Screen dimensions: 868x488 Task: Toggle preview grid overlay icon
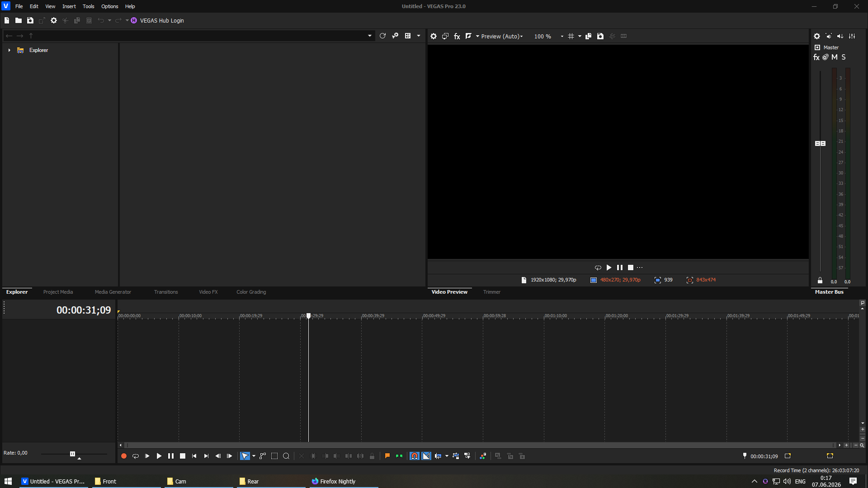point(571,36)
